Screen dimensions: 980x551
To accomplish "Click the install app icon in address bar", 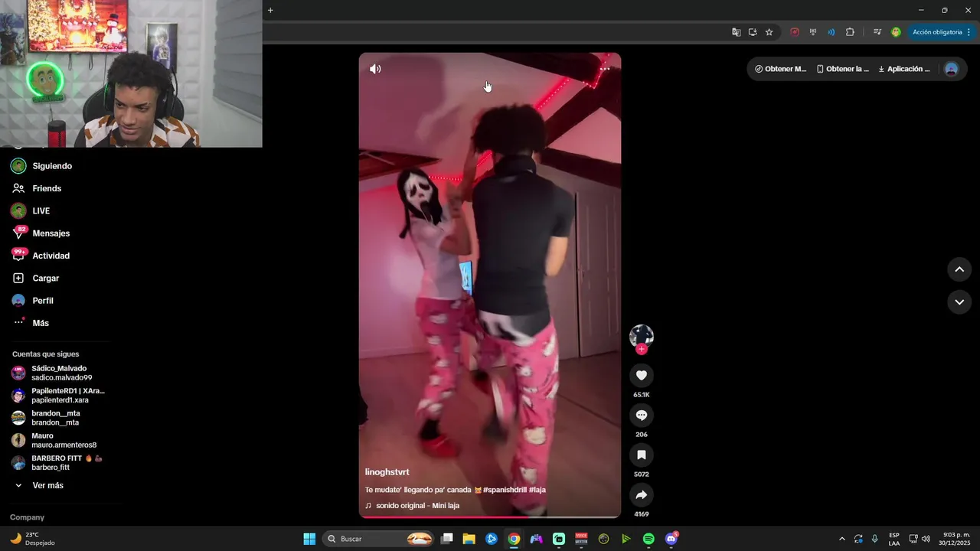I will [753, 32].
